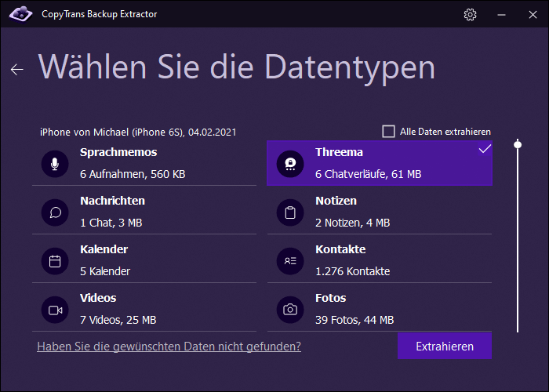Open settings via the gear icon

point(470,14)
